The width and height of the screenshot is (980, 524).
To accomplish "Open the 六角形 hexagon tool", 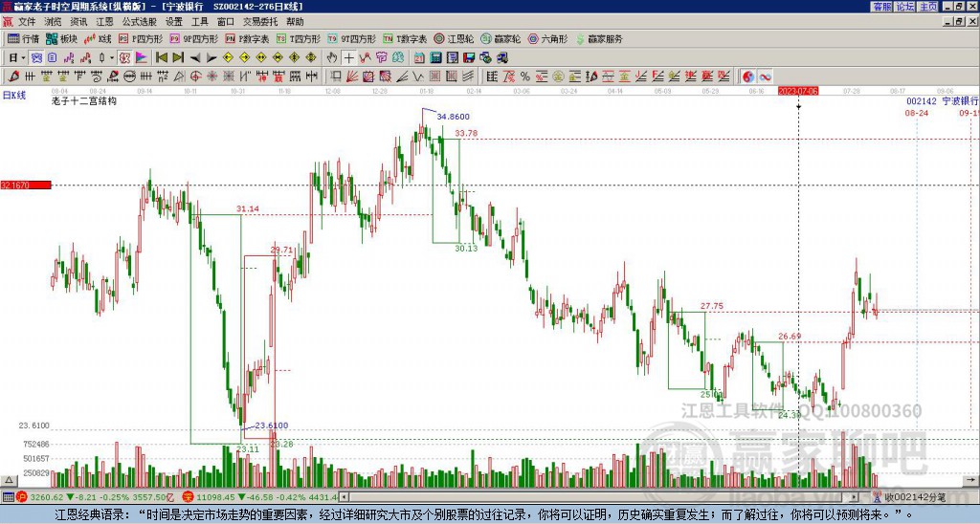I will click(548, 38).
